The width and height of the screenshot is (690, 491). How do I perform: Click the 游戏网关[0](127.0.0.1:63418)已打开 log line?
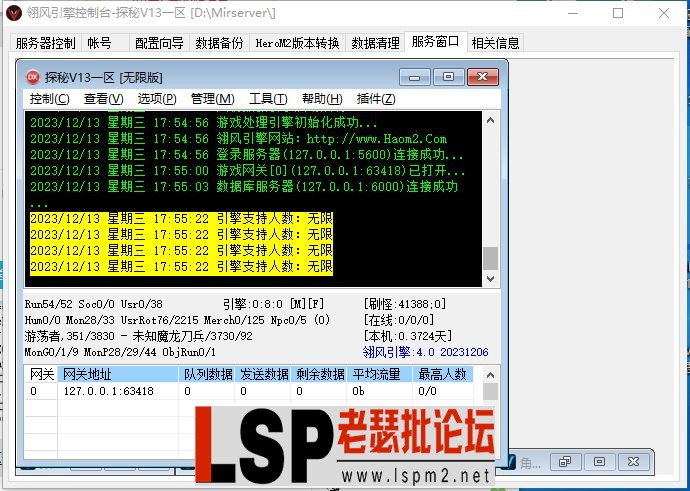pos(248,171)
